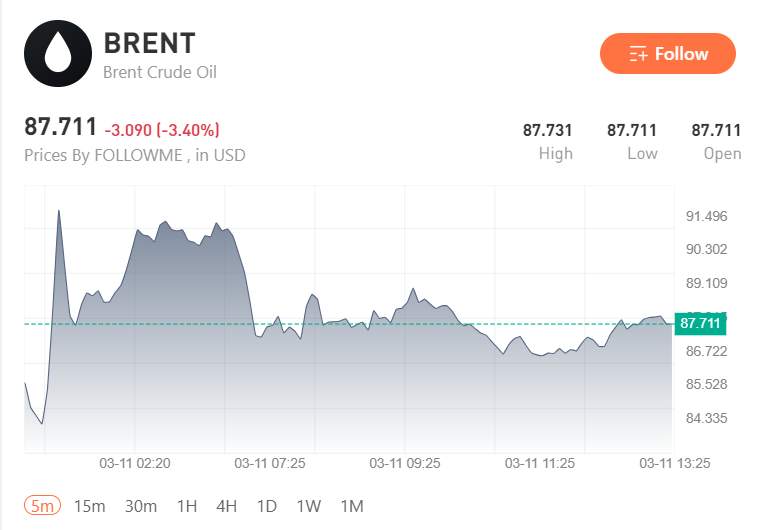The height and width of the screenshot is (530, 765).
Task: Click the Open price value
Action: point(716,130)
